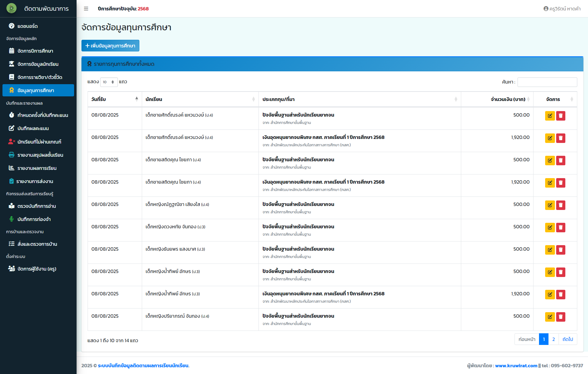Delete the last row's scholarship entry
Image resolution: width=588 pixels, height=374 pixels.
point(560,317)
